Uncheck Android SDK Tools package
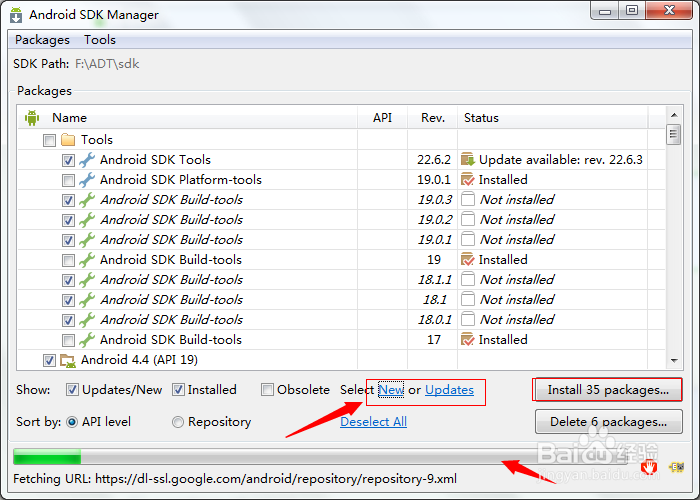Viewport: 700px width, 500px height. 68,160
